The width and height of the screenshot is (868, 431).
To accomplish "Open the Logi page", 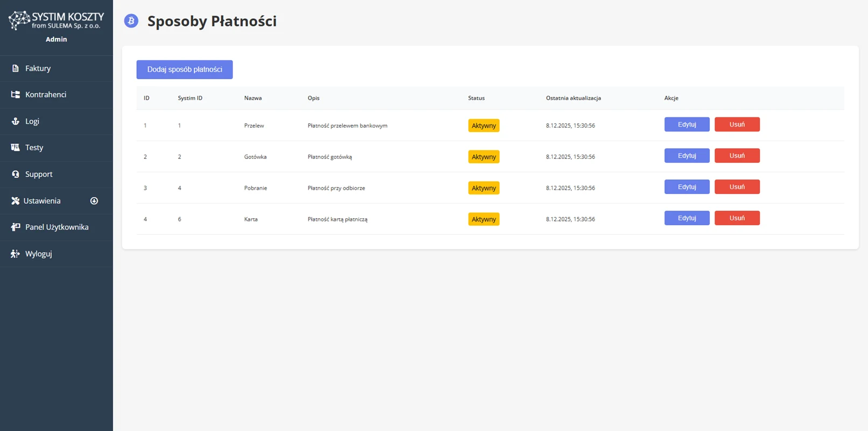I will pos(57,121).
